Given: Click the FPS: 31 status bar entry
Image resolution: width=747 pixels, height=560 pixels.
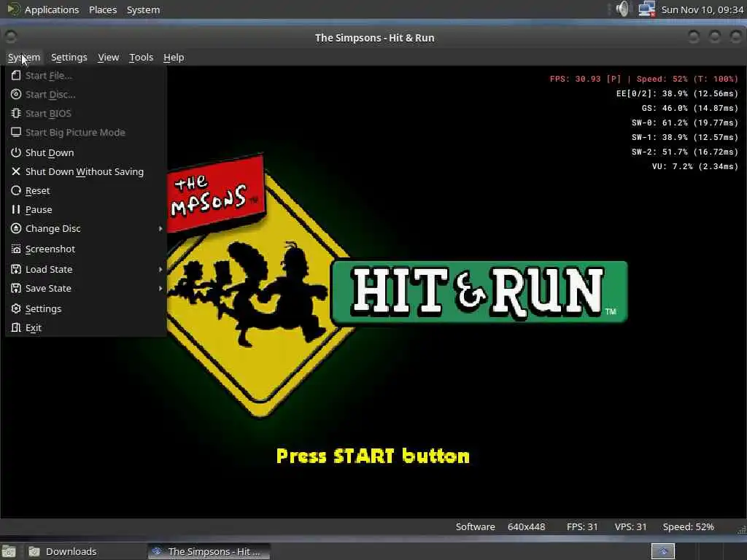Looking at the screenshot, I should [x=582, y=526].
